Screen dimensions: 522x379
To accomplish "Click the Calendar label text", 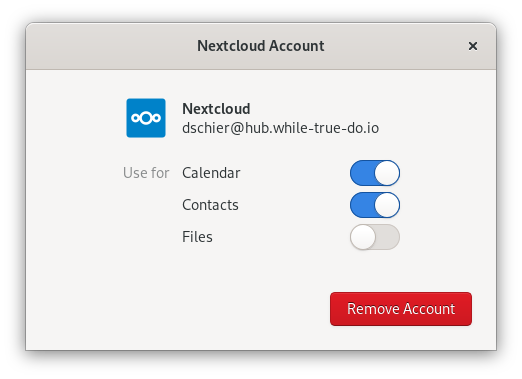I will (x=211, y=173).
